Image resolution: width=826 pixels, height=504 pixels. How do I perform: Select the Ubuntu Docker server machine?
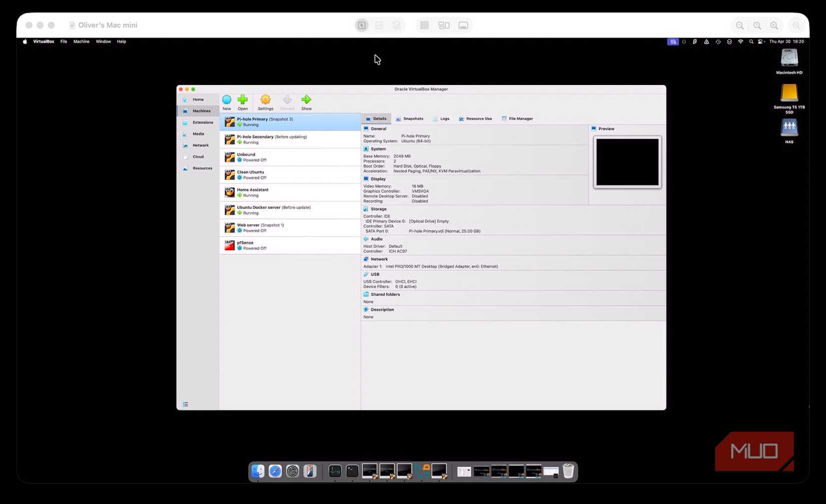pyautogui.click(x=290, y=210)
